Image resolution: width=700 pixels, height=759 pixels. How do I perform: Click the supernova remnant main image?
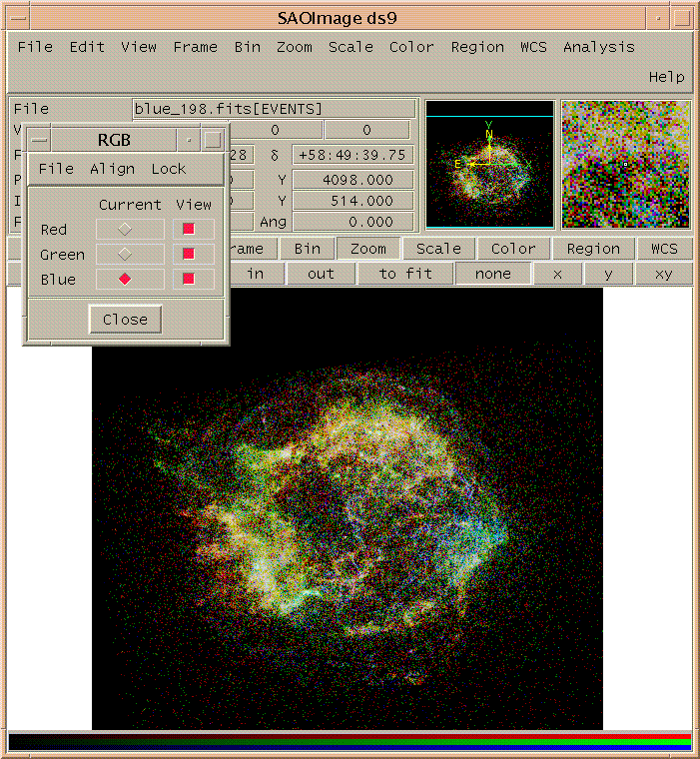coord(348,508)
